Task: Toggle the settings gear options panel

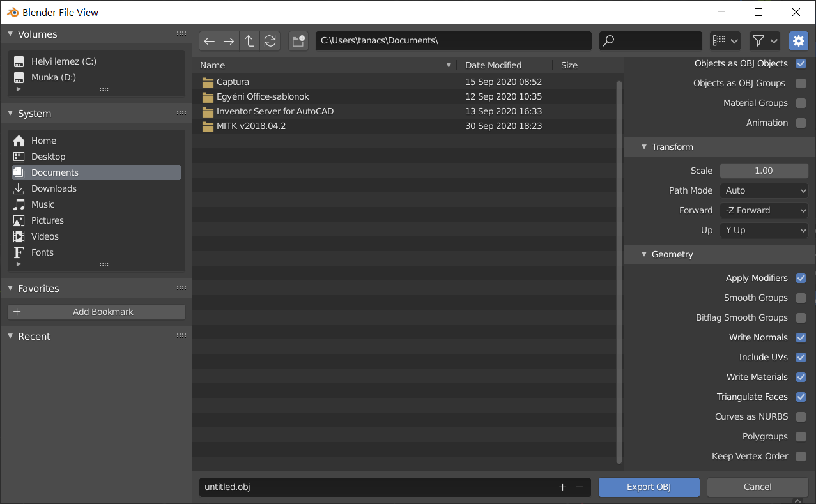Action: (x=799, y=41)
